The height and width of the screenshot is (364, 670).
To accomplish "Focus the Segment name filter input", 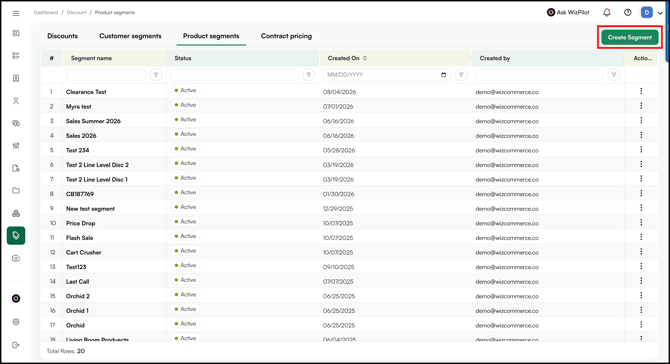I will (x=106, y=75).
